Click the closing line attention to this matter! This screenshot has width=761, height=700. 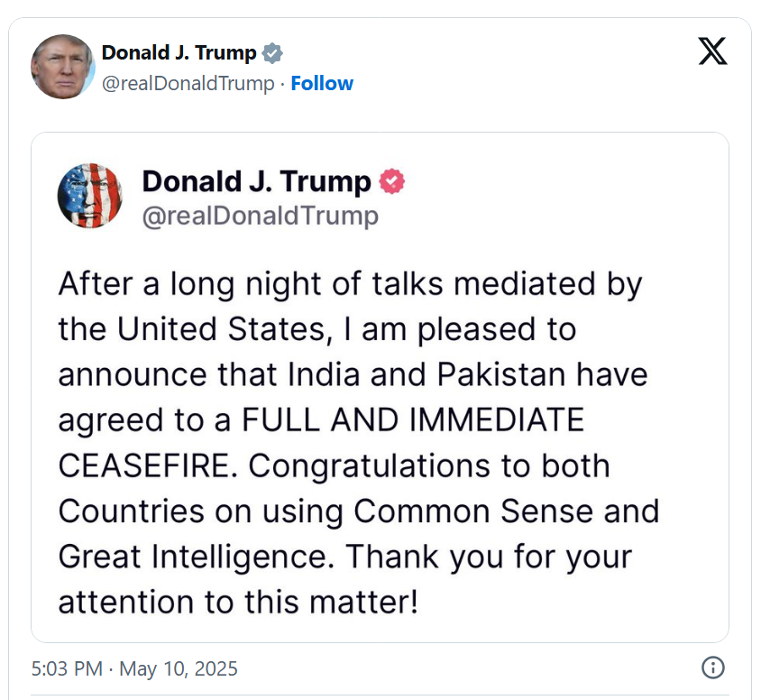tap(238, 602)
